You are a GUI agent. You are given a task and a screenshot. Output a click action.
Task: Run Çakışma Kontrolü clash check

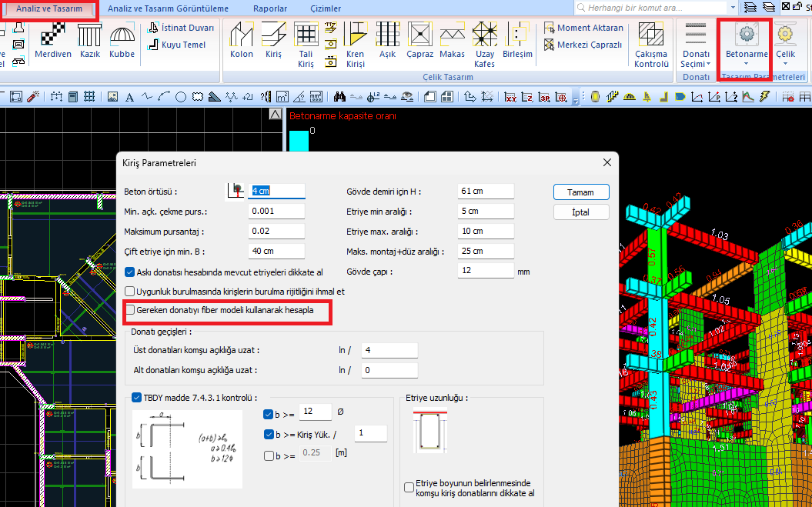(652, 45)
